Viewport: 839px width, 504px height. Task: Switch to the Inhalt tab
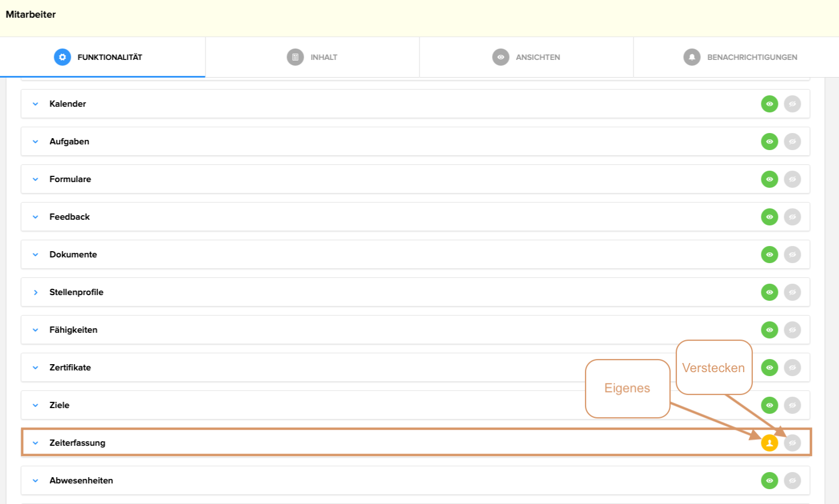(324, 57)
